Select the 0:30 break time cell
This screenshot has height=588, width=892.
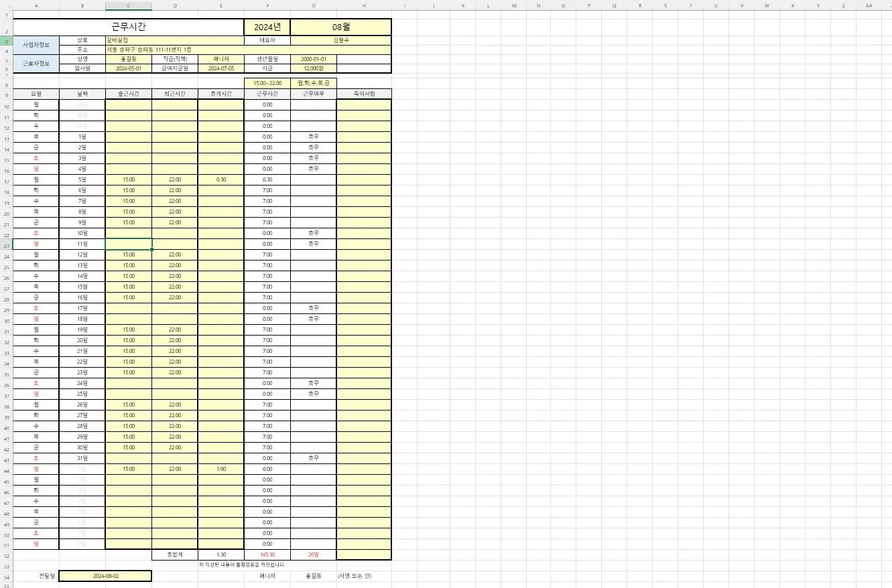coord(221,179)
